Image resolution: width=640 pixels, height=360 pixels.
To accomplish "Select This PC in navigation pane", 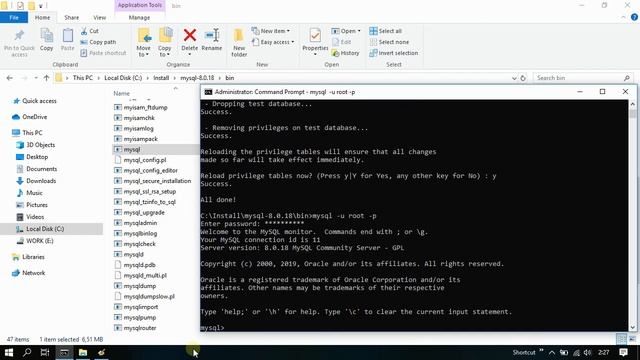I will pyautogui.click(x=32, y=133).
